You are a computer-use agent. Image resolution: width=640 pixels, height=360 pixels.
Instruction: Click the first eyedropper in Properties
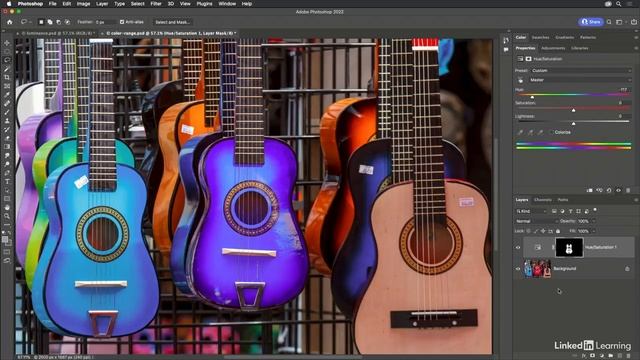(520, 132)
